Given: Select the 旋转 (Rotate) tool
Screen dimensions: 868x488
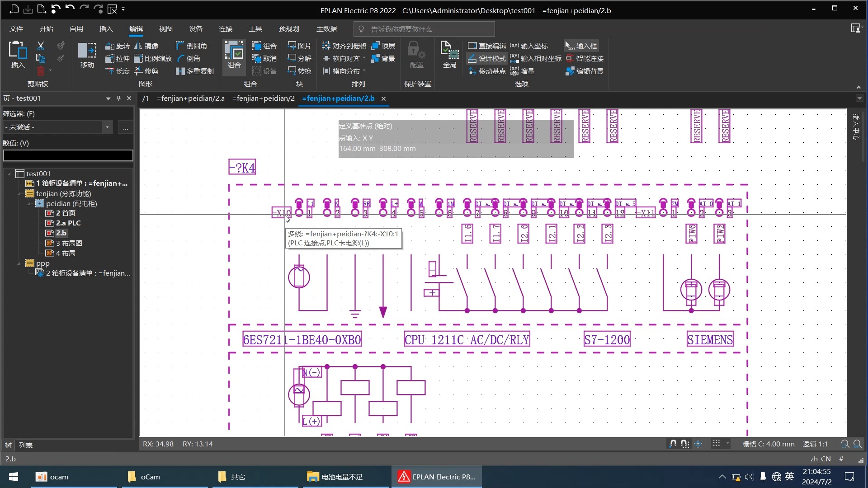Looking at the screenshot, I should 118,46.
